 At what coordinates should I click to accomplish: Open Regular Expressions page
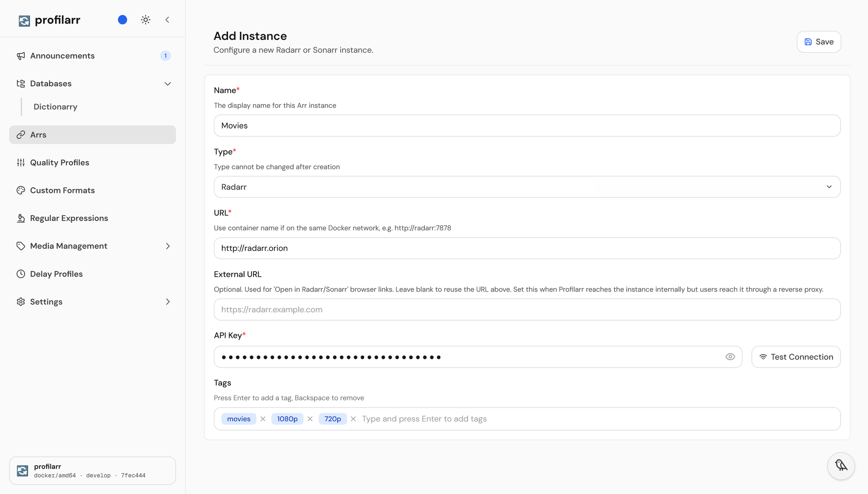point(93,218)
